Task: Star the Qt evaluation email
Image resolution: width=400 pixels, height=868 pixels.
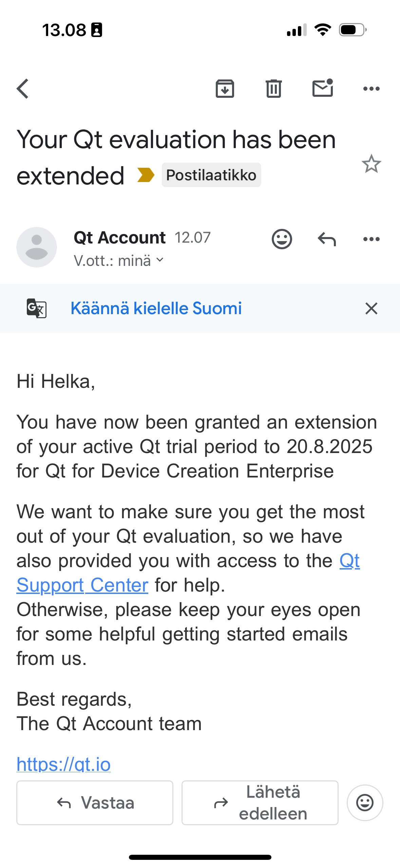Action: click(x=371, y=164)
